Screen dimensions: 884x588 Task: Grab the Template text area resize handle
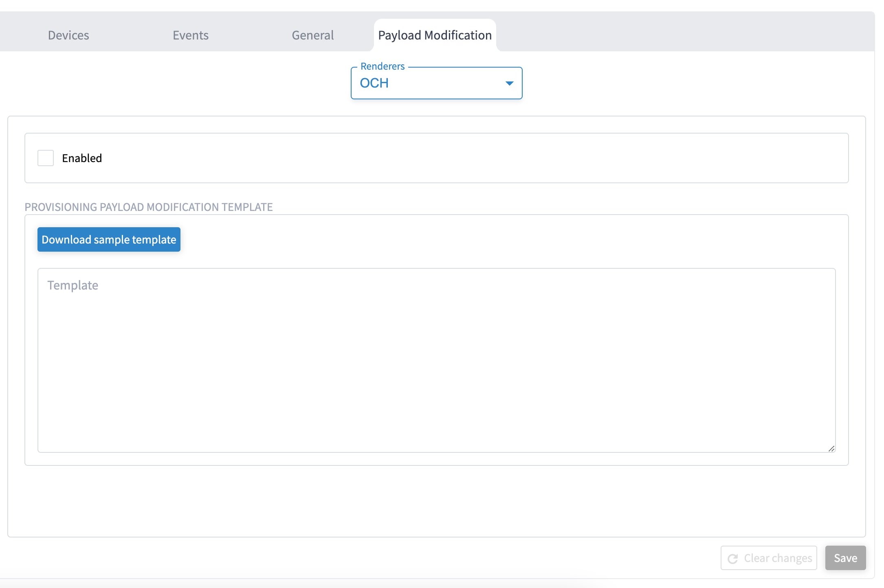pos(831,448)
